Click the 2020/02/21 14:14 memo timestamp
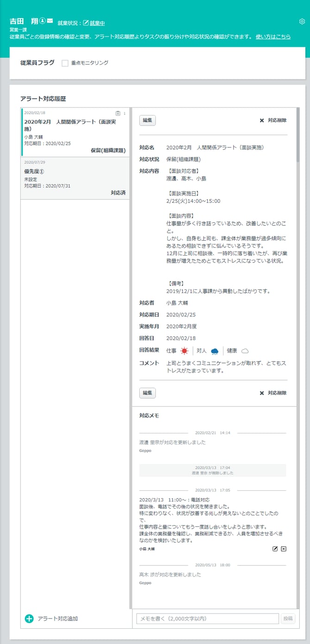 click(212, 432)
